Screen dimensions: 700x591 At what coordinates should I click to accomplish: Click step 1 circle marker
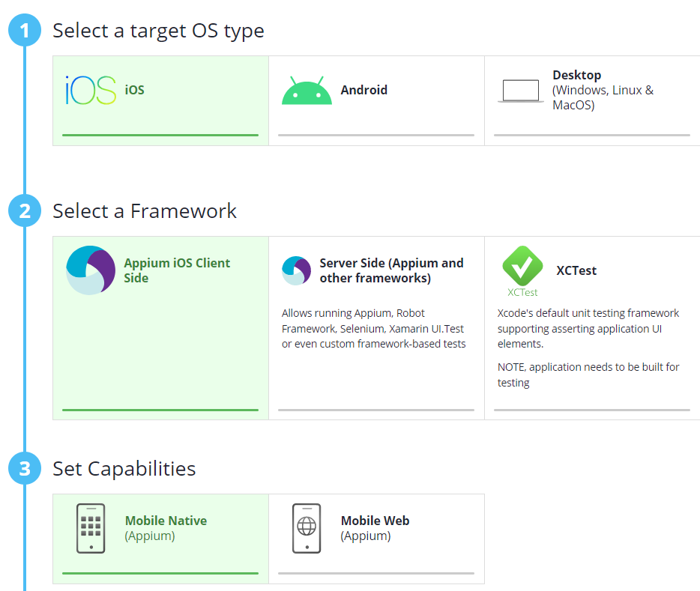(x=25, y=31)
